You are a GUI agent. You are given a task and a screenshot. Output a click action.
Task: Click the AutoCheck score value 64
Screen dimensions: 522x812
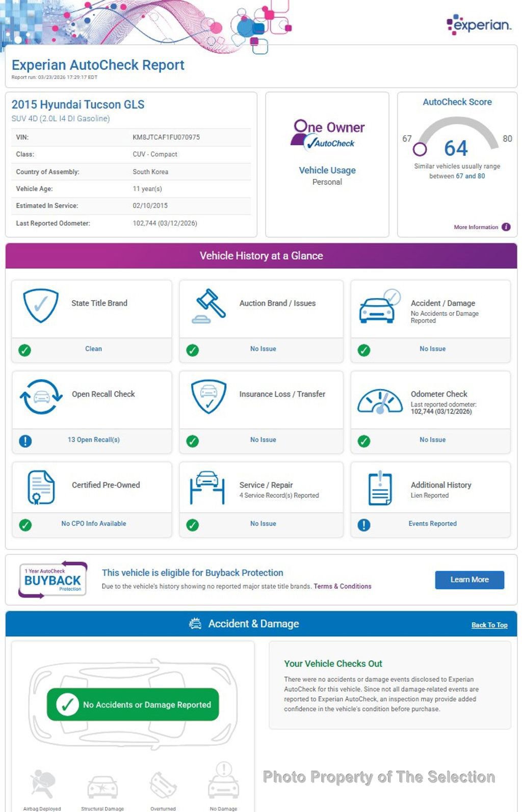[456, 149]
